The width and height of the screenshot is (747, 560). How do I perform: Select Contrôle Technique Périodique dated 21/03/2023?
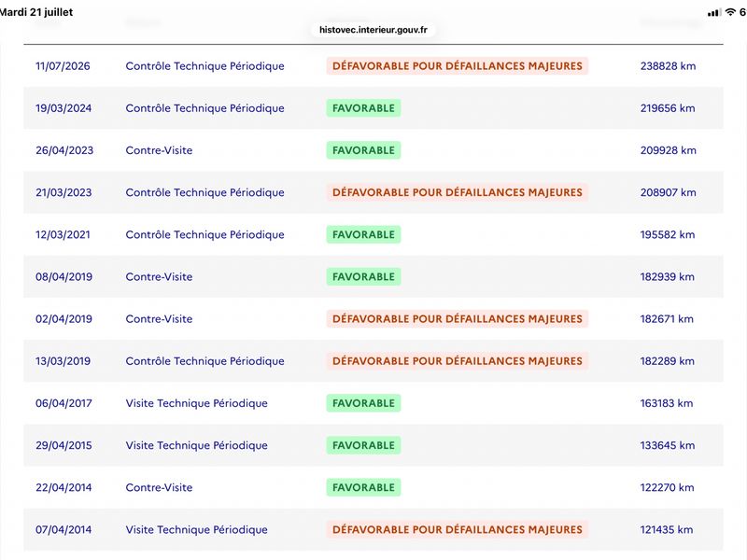click(x=204, y=192)
